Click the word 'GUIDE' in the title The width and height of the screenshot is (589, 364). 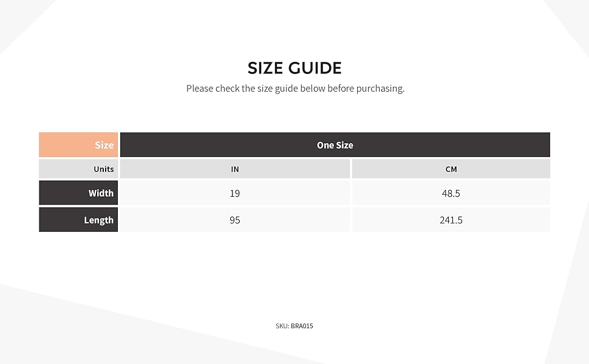(316, 67)
